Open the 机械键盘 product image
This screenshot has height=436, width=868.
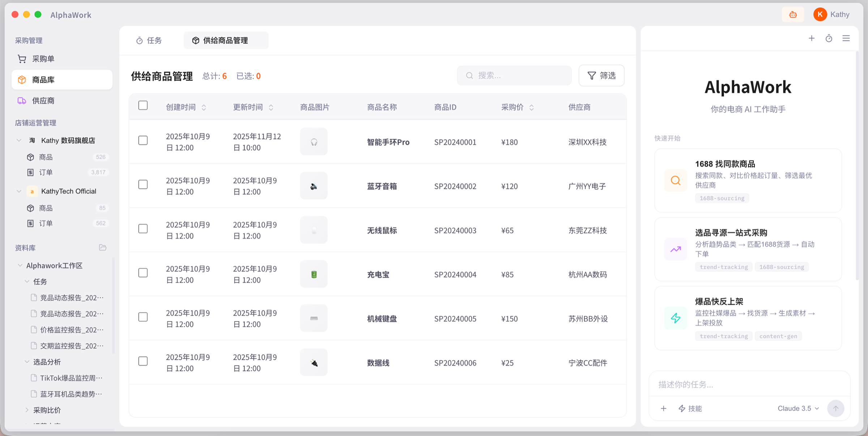pyautogui.click(x=314, y=318)
